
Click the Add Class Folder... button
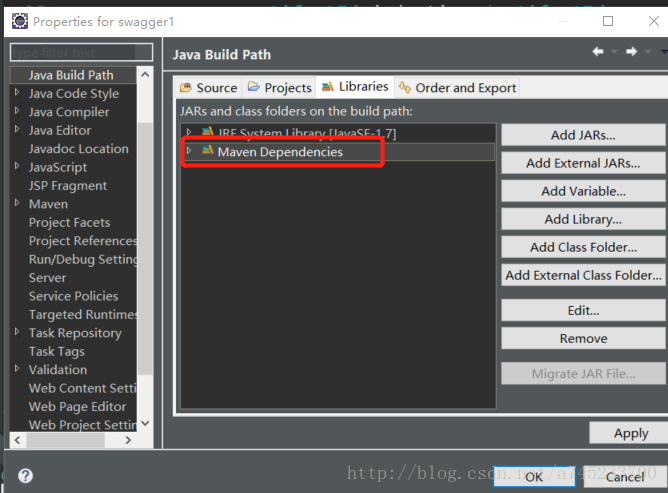pos(583,247)
